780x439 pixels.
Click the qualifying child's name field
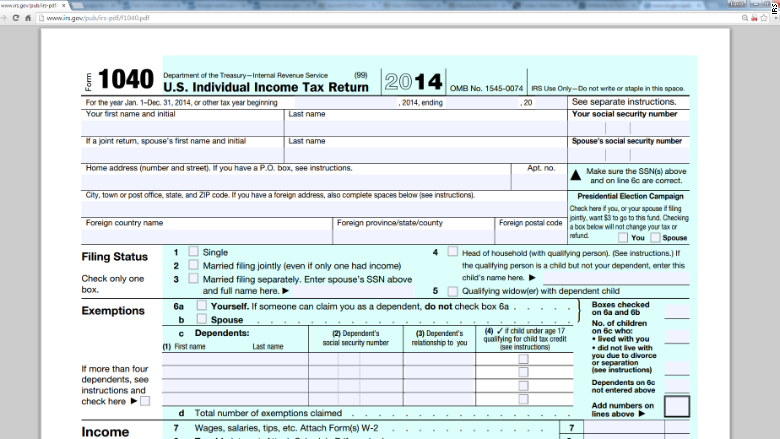pyautogui.click(x=616, y=277)
